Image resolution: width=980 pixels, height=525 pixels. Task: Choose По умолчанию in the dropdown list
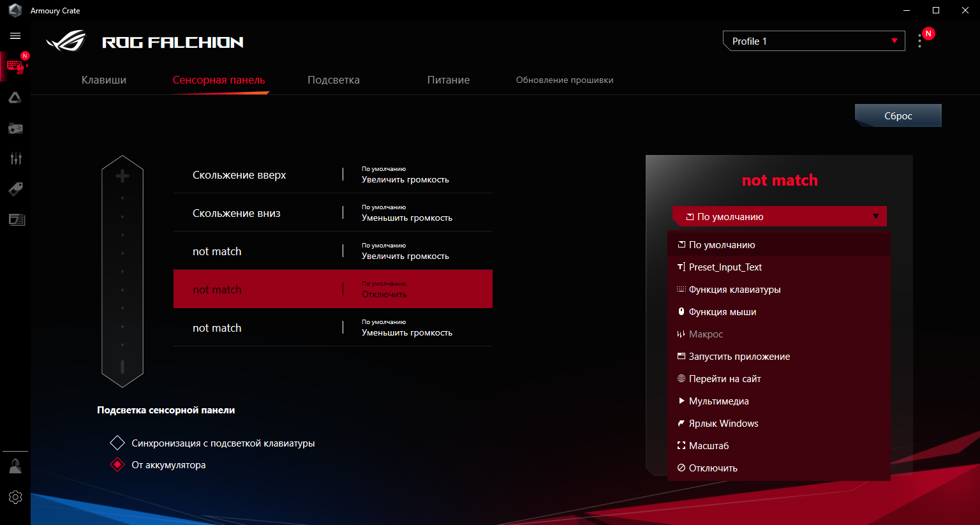778,244
